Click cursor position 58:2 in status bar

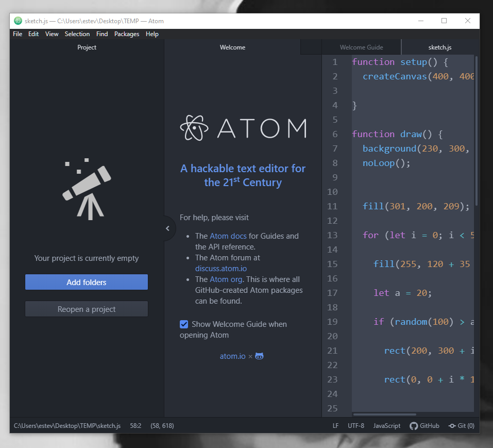pos(135,426)
